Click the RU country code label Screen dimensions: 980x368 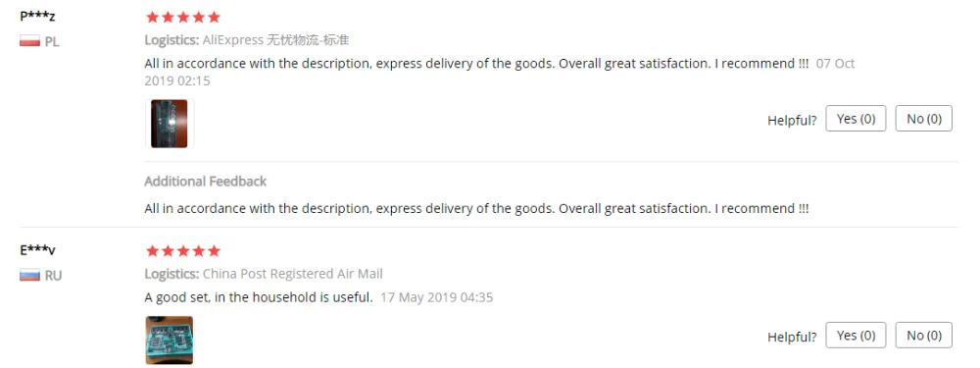pos(53,276)
